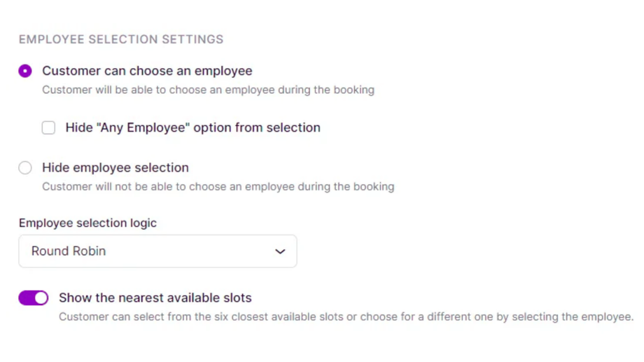
Task: Click the empty square box before Hide "Any Employee"
Action: point(48,127)
